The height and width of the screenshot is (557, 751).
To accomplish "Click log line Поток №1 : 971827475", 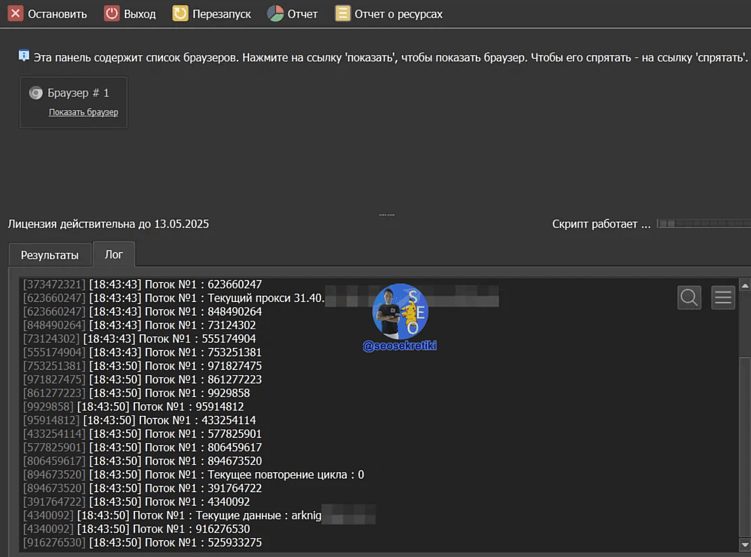I will pos(142,366).
